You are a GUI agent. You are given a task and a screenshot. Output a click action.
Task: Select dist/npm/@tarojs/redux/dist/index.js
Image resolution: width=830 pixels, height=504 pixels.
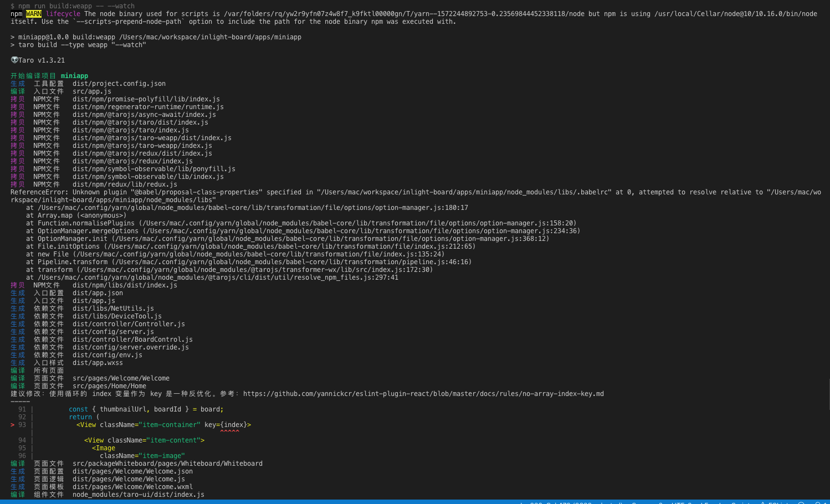tap(142, 153)
